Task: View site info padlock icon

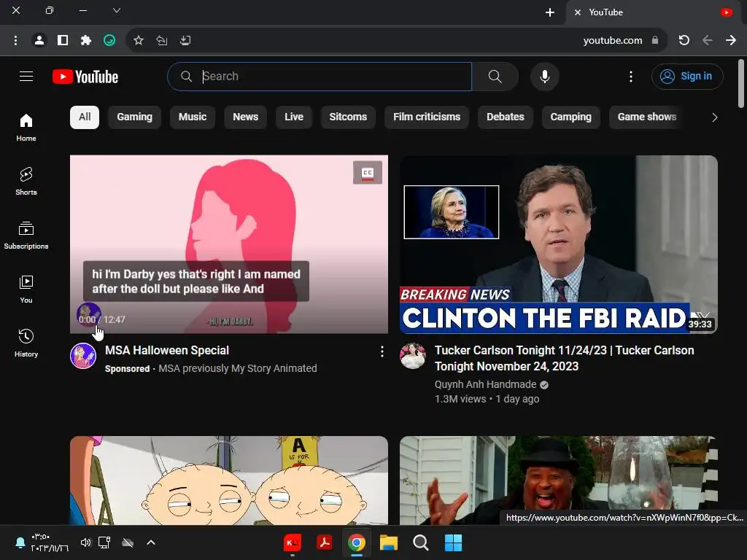Action: click(x=655, y=41)
